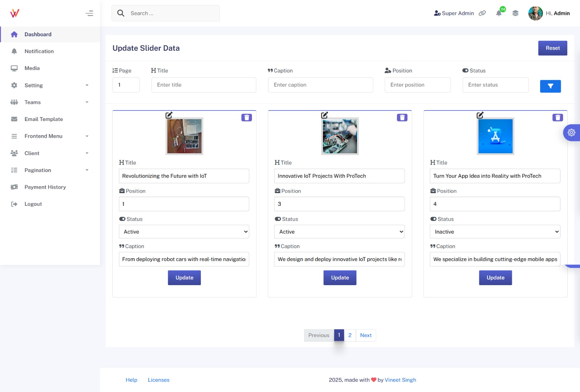Delete the first slider with trash icon

246,117
